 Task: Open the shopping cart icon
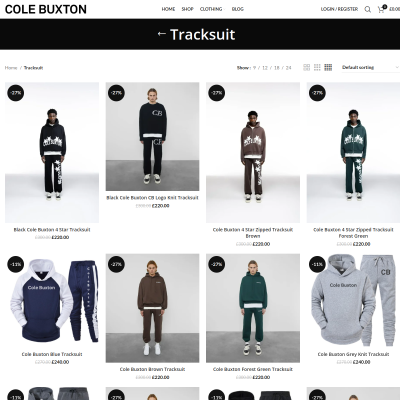(x=381, y=9)
